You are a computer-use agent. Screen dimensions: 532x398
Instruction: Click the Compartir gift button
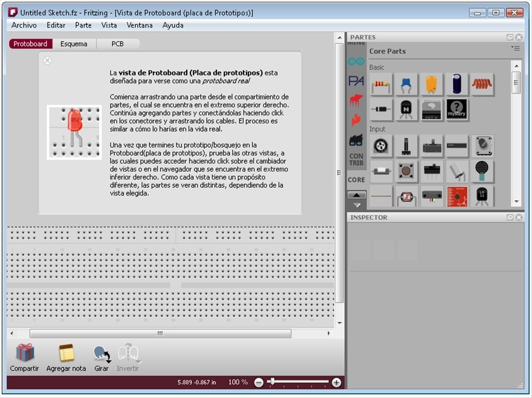tap(24, 357)
